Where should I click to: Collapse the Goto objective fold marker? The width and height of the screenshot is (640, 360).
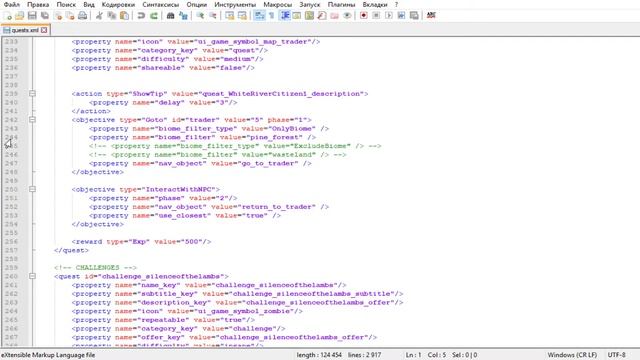pos(32,120)
